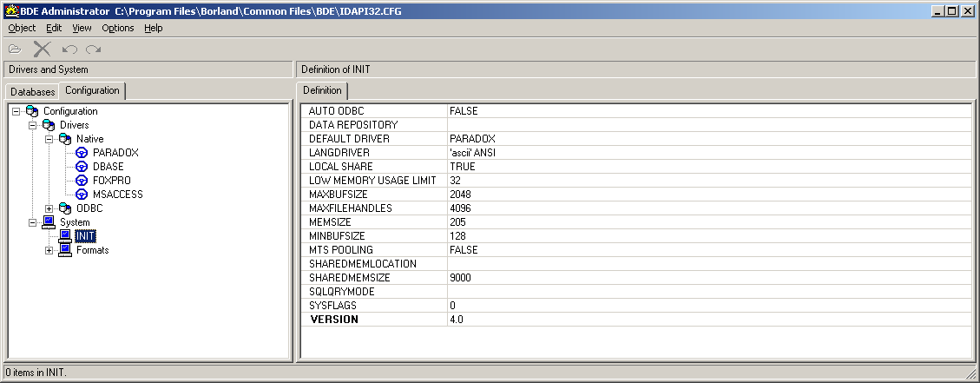This screenshot has height=383, width=980.
Task: Click the Undo arrow toolbar icon
Action: point(70,50)
